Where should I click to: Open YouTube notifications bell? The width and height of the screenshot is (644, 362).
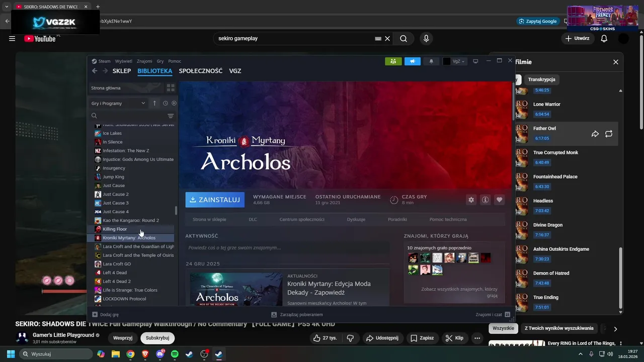[604, 39]
